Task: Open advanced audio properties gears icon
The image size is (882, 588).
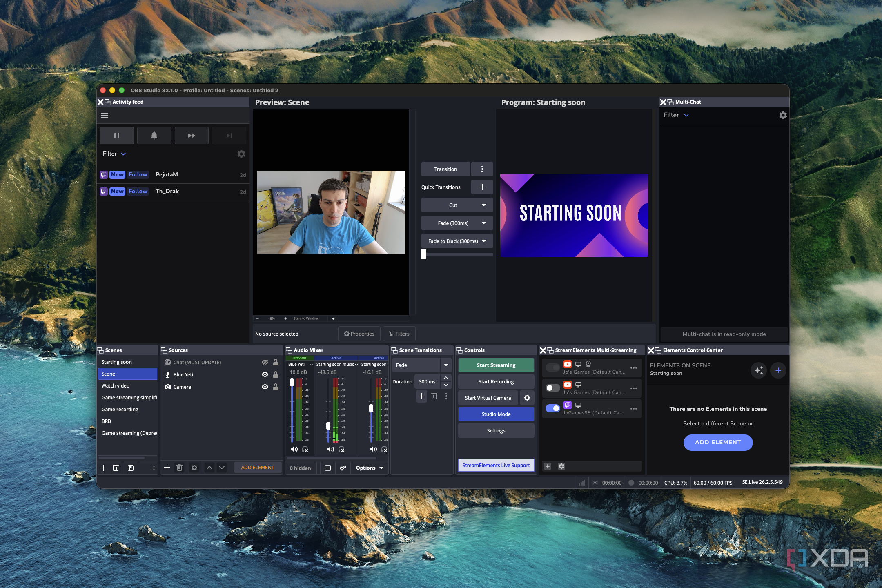Action: click(x=343, y=468)
